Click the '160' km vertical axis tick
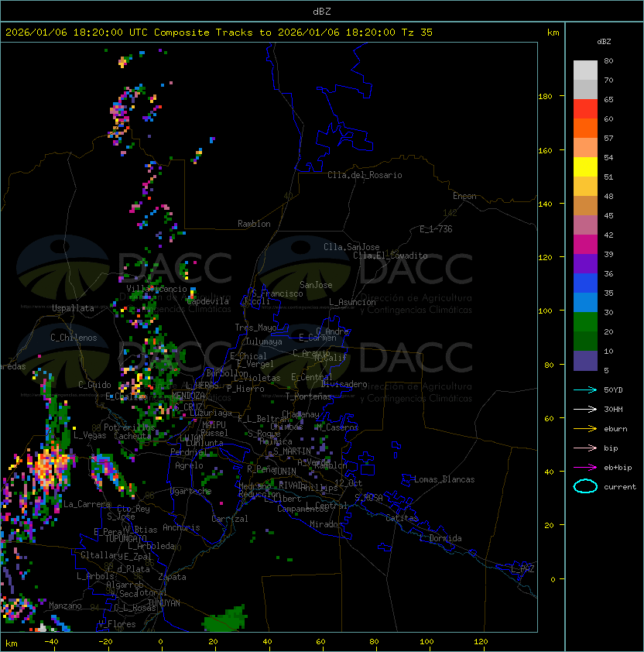 pos(545,150)
